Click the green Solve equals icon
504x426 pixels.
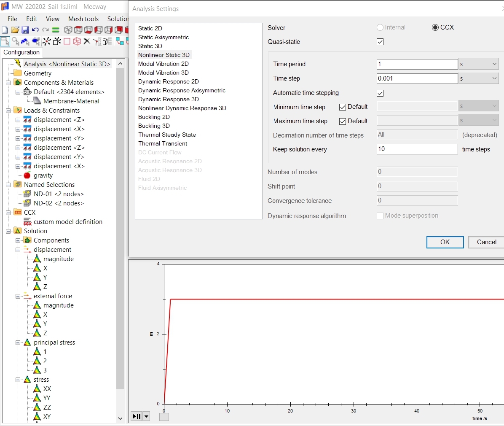(56, 30)
